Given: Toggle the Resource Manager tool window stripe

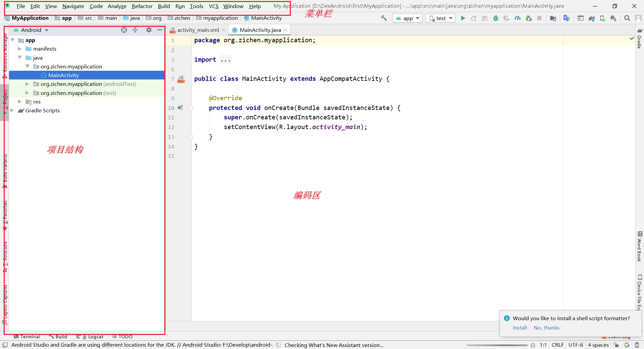Looking at the screenshot, I should pyautogui.click(x=5, y=55).
